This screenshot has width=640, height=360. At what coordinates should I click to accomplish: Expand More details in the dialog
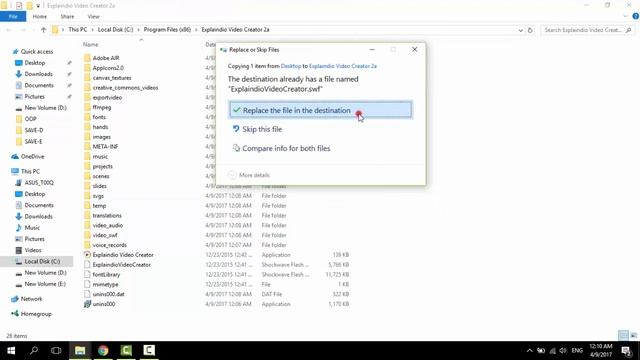[x=249, y=175]
